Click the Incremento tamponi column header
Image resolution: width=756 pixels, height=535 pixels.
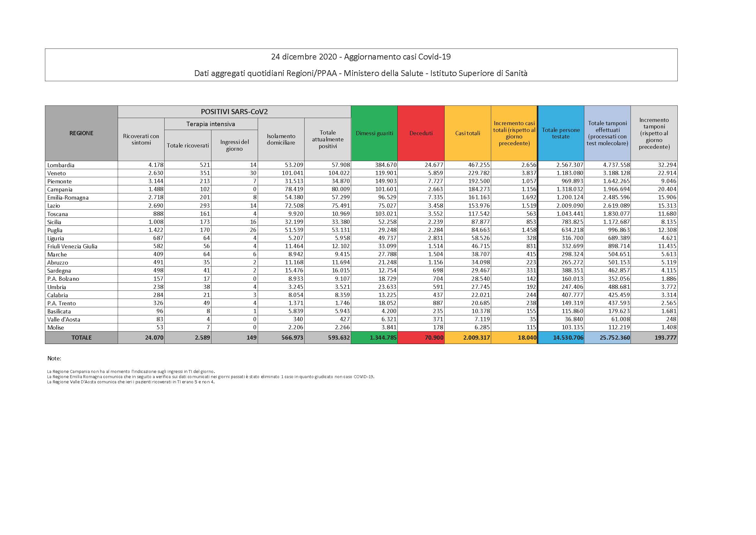coord(654,133)
